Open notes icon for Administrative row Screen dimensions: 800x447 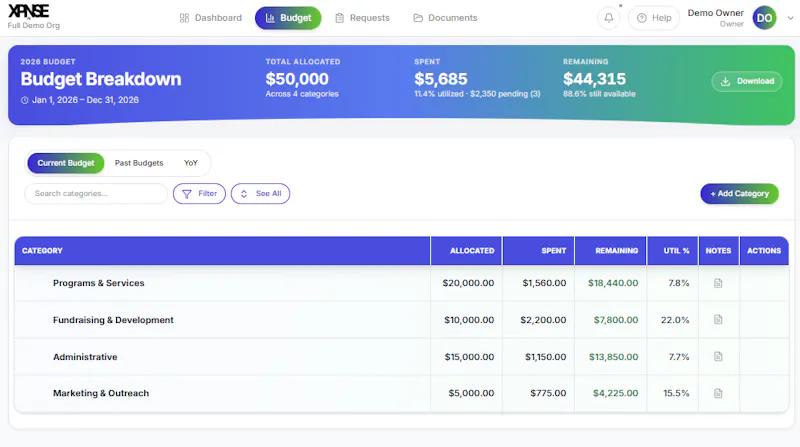pyautogui.click(x=718, y=357)
